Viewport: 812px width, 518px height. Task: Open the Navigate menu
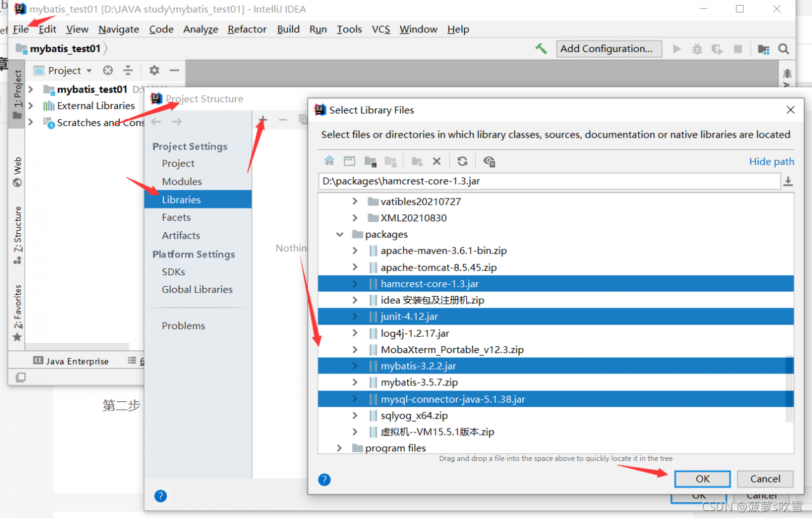(x=119, y=29)
